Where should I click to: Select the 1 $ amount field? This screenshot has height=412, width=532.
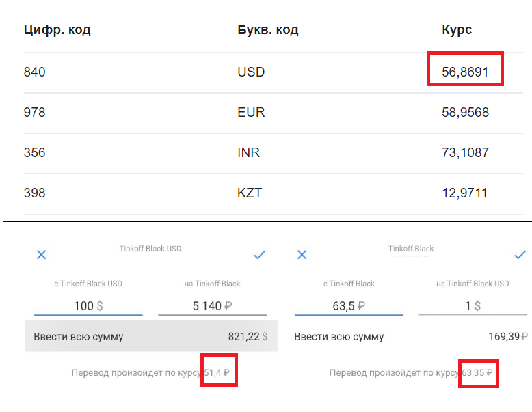[x=473, y=306]
